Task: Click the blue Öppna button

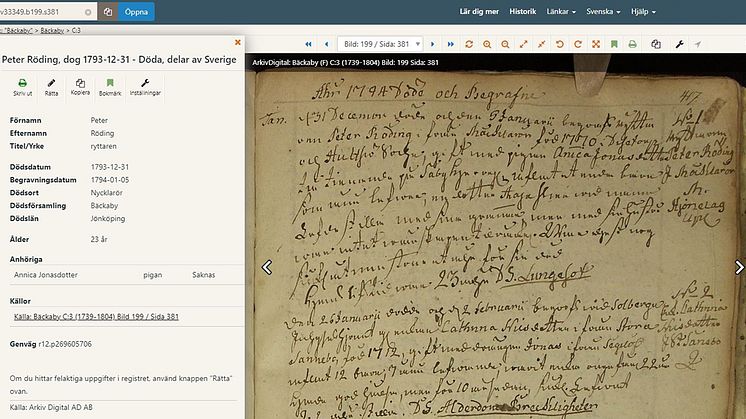Action: click(136, 12)
